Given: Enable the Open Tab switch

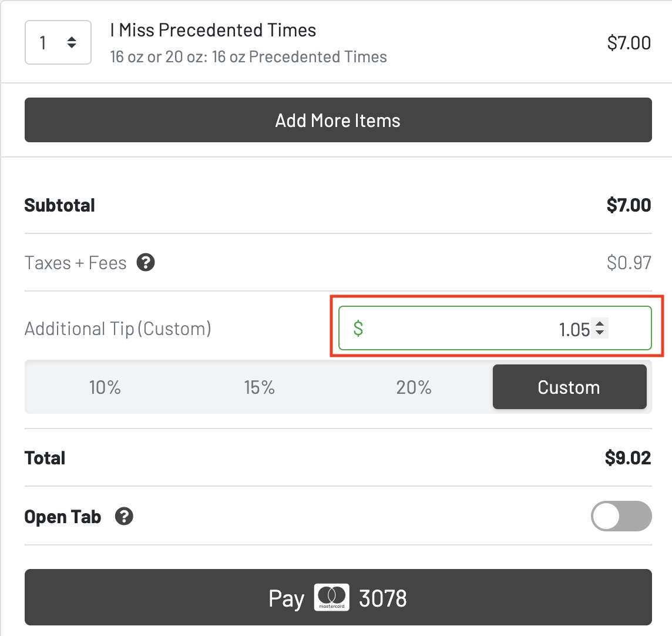Looking at the screenshot, I should (621, 517).
